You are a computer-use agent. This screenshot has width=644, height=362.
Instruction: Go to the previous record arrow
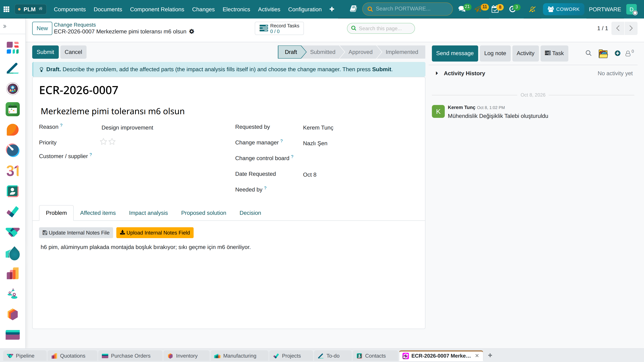(x=618, y=28)
